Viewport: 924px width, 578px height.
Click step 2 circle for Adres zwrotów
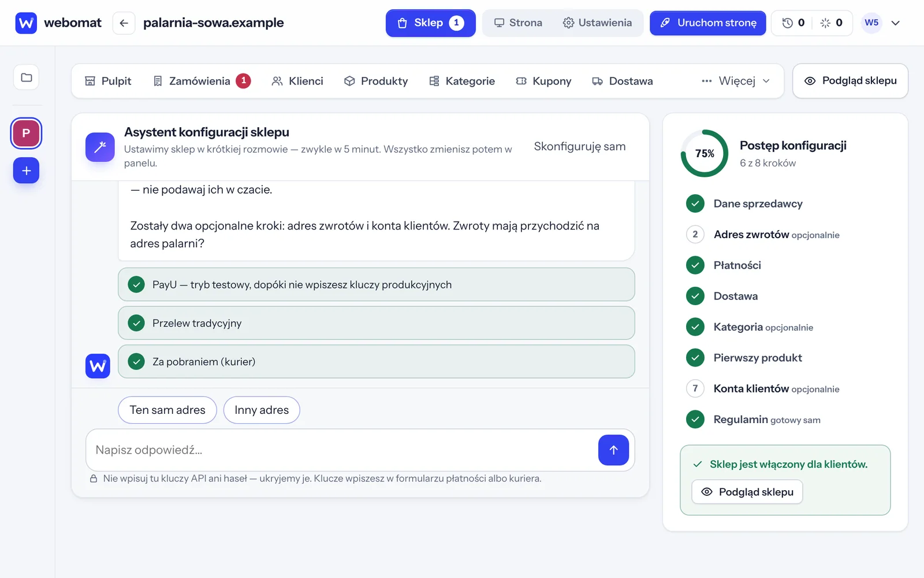click(695, 234)
